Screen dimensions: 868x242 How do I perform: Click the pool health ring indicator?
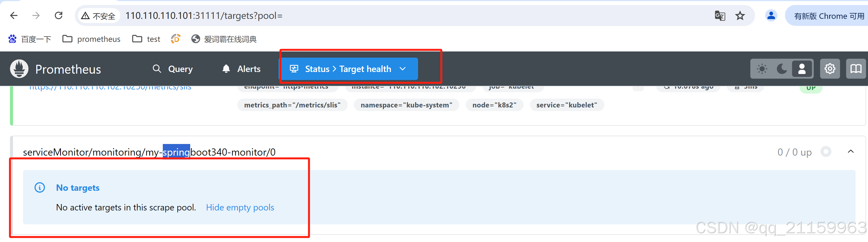(826, 152)
